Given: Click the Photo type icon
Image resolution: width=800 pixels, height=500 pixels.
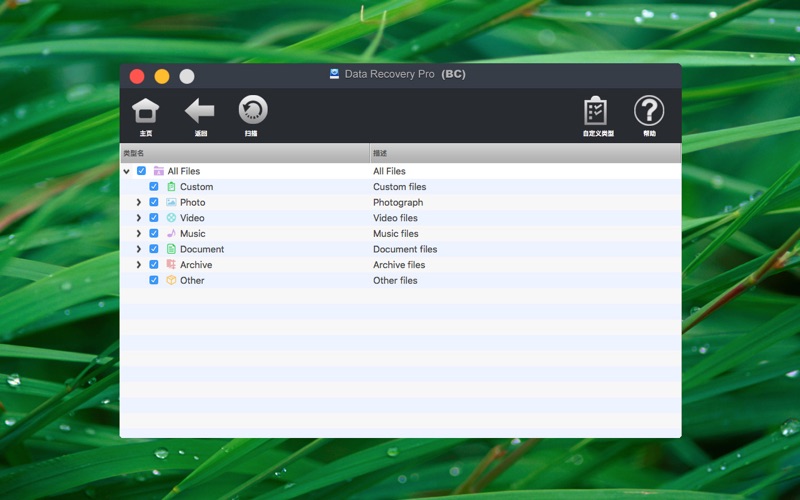Looking at the screenshot, I should 171,202.
